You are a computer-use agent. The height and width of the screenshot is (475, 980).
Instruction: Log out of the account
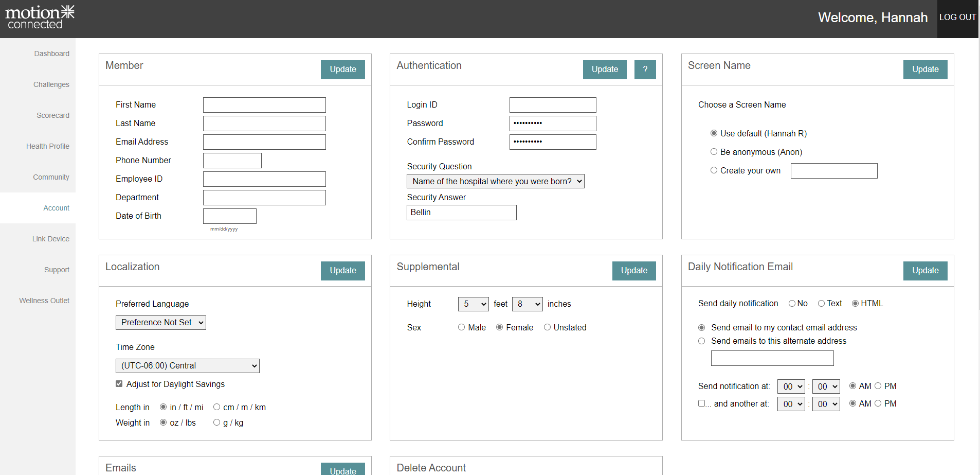click(x=957, y=17)
